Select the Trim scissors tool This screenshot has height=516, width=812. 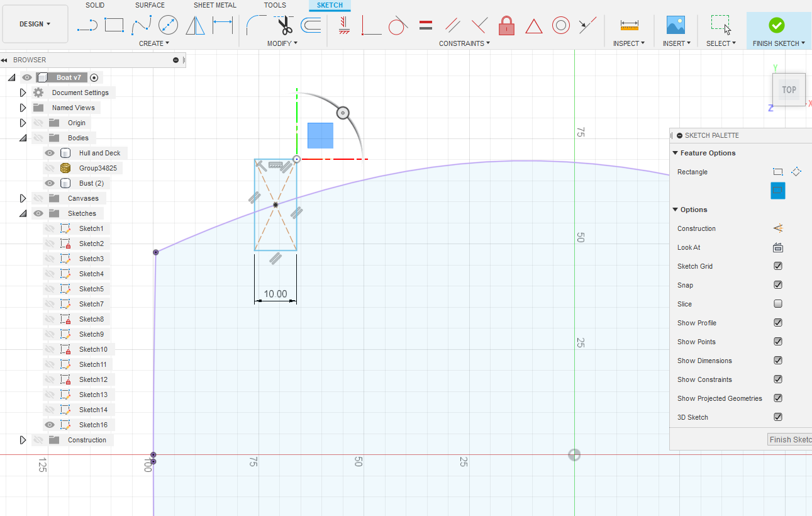coord(284,25)
